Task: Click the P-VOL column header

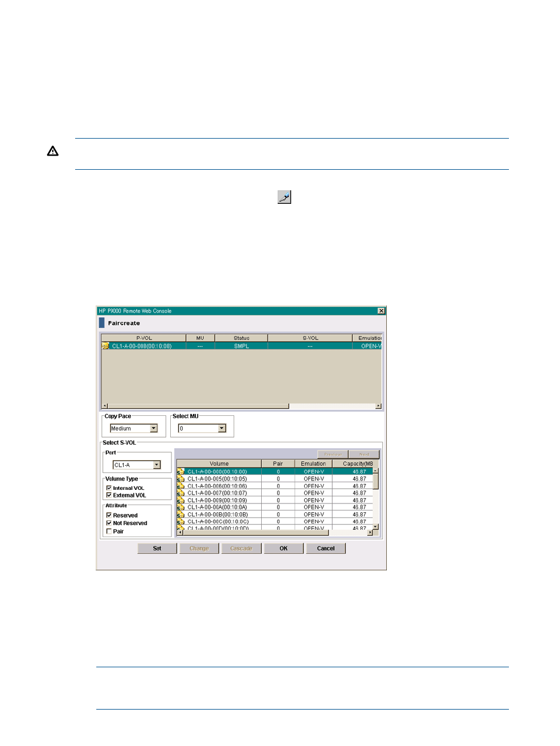Action: (x=144, y=338)
